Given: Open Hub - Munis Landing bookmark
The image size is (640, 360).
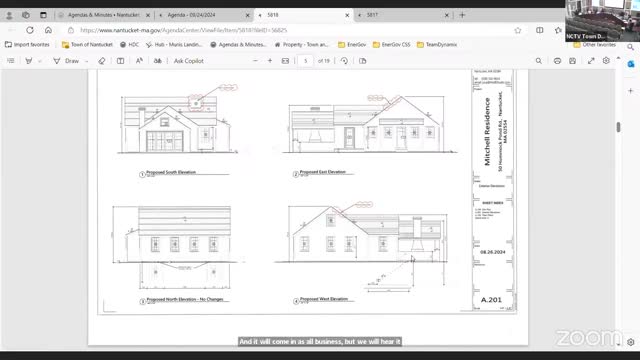Looking at the screenshot, I should click(x=174, y=44).
